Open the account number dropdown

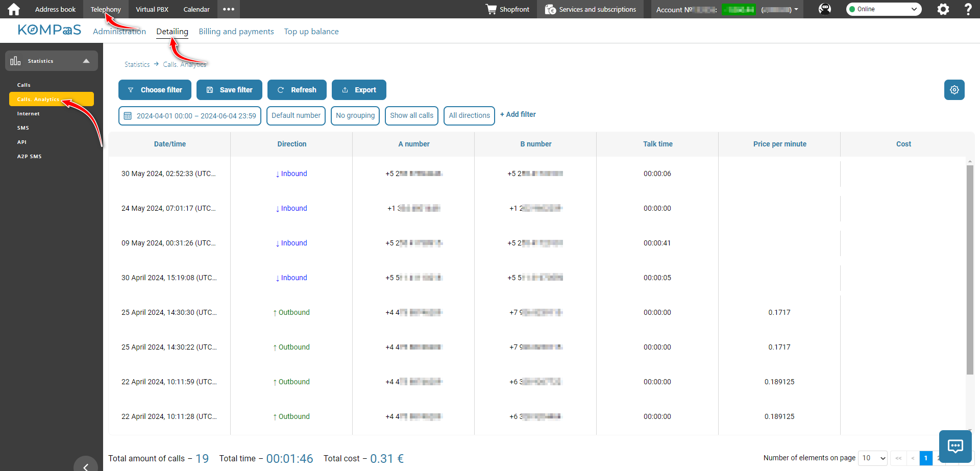[x=727, y=9]
